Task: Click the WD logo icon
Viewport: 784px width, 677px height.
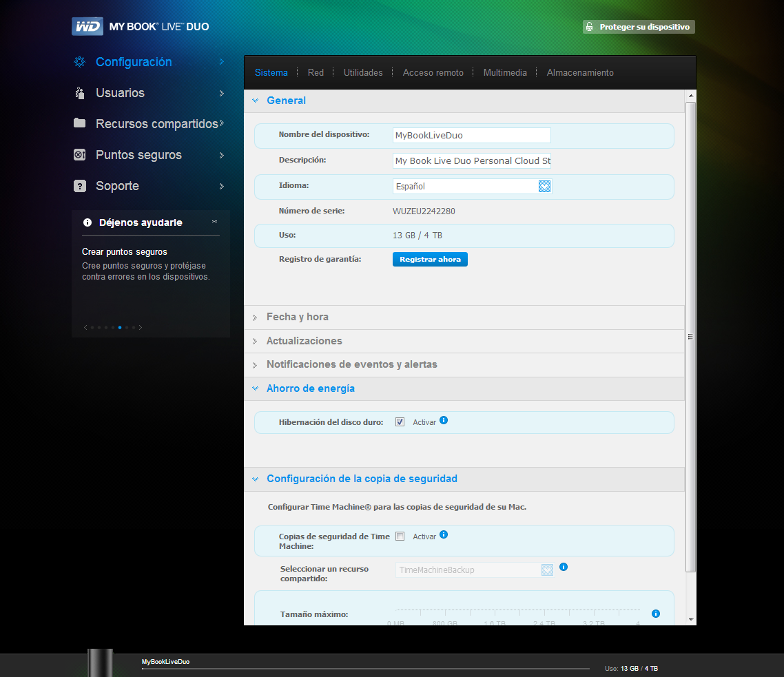Action: [x=87, y=26]
